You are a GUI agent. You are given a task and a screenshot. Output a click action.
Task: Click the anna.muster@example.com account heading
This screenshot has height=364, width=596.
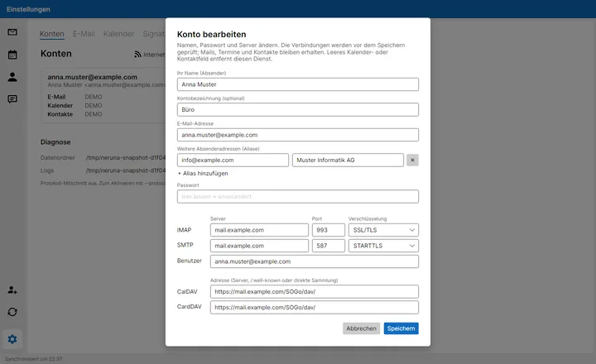tap(93, 77)
